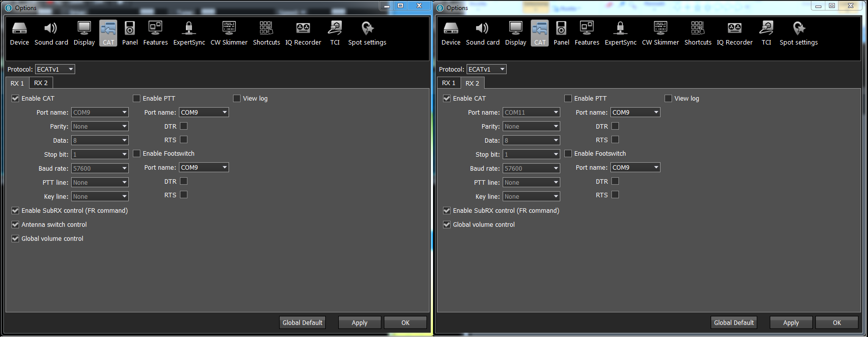
Task: Open Display settings in right Options window
Action: (516, 34)
